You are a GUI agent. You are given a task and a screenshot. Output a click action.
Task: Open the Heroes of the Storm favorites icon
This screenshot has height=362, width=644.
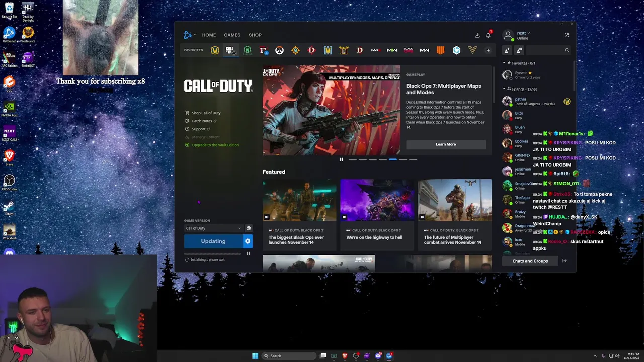tap(456, 50)
